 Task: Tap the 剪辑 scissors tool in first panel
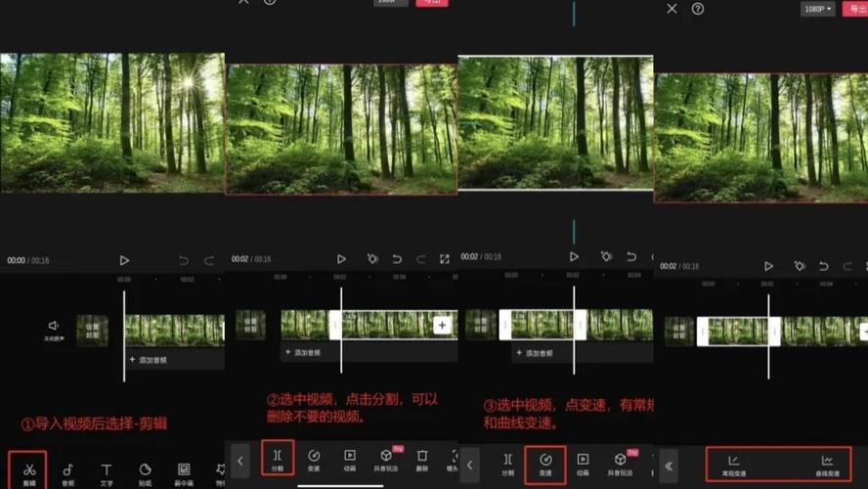(x=29, y=473)
